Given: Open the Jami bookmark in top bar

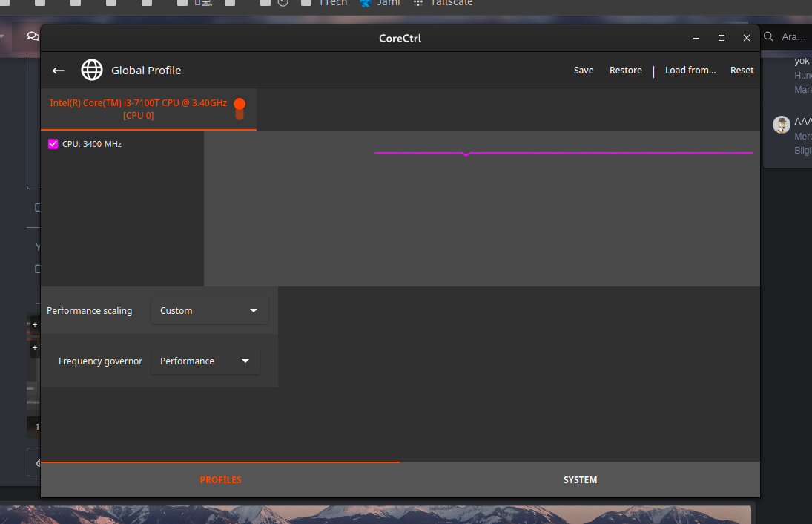Looking at the screenshot, I should (380, 3).
